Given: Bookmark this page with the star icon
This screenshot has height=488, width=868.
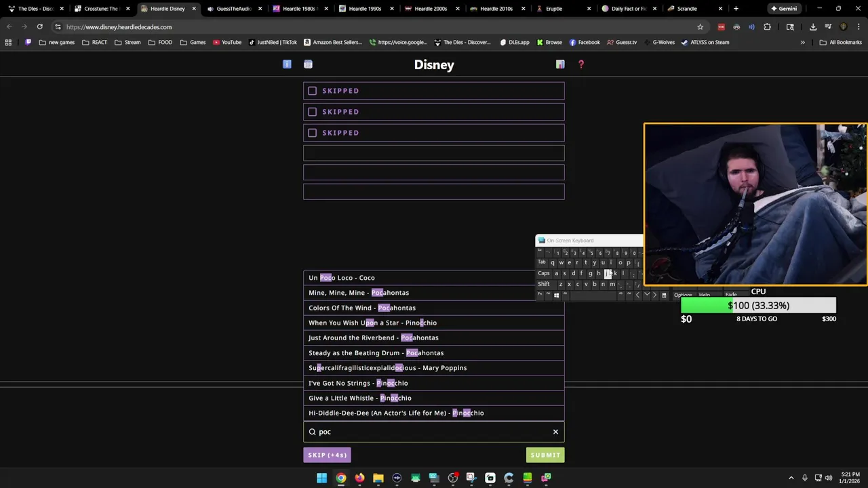Looking at the screenshot, I should (701, 27).
